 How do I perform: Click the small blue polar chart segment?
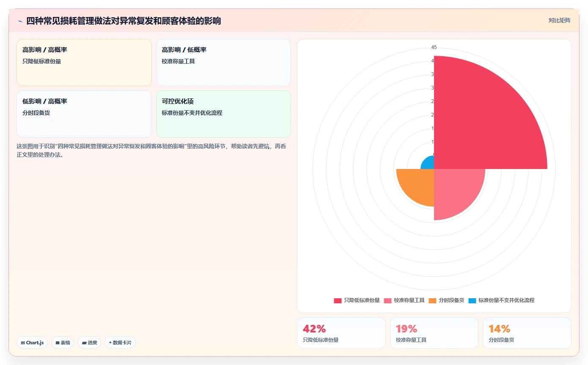429,164
